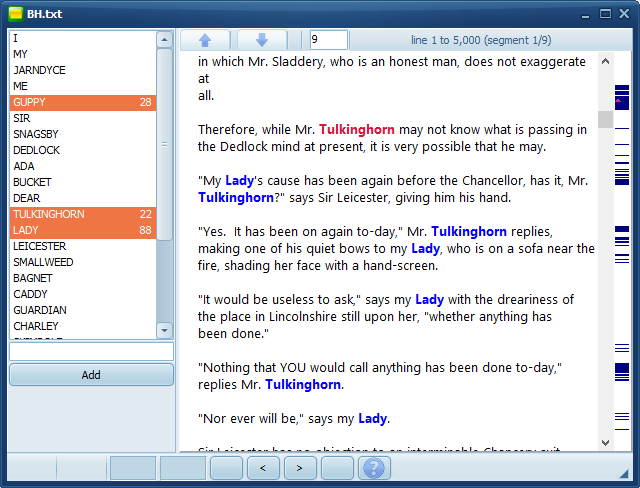The width and height of the screenshot is (640, 488).
Task: Select BUCKET in the word list
Action: tap(83, 182)
